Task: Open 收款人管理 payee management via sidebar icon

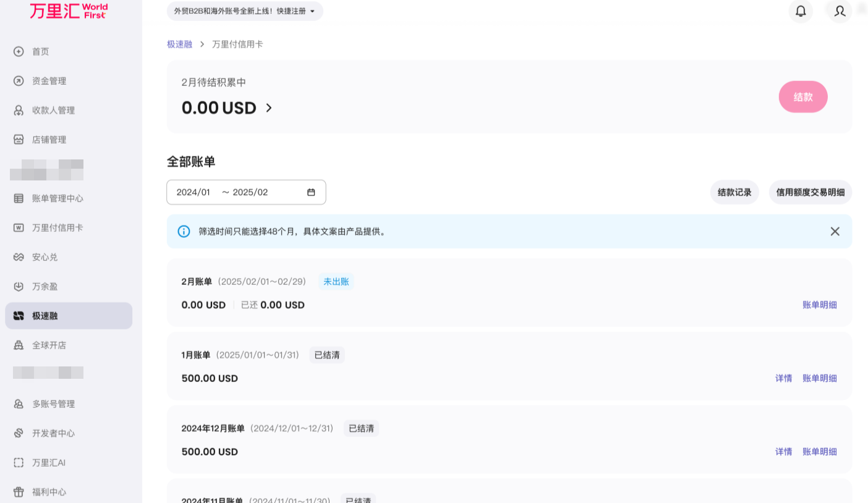Action: pyautogui.click(x=19, y=110)
